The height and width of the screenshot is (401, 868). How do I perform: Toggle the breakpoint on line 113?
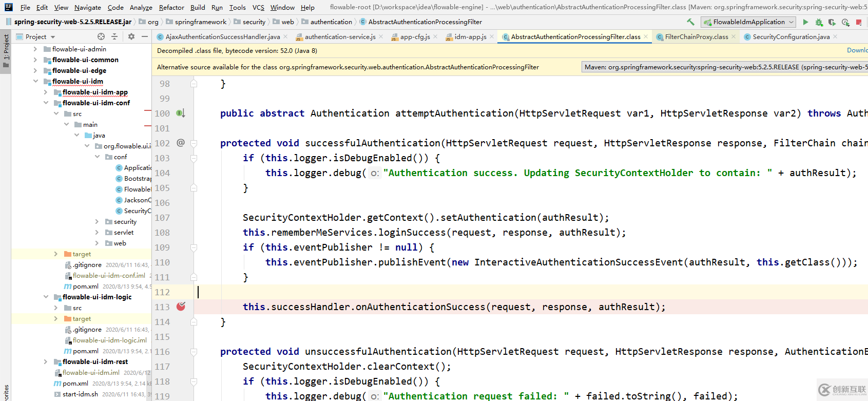(x=181, y=307)
